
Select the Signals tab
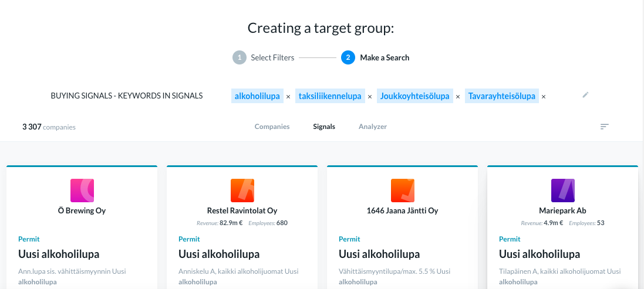324,127
